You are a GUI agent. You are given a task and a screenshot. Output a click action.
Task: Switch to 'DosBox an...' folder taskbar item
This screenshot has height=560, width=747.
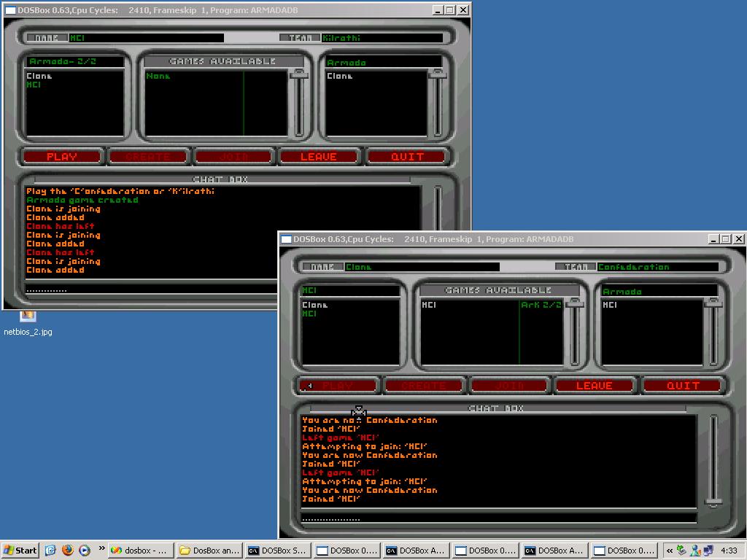pos(209,551)
